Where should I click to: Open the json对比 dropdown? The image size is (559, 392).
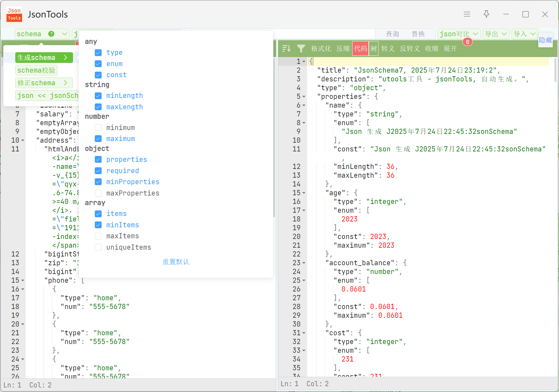pos(459,34)
